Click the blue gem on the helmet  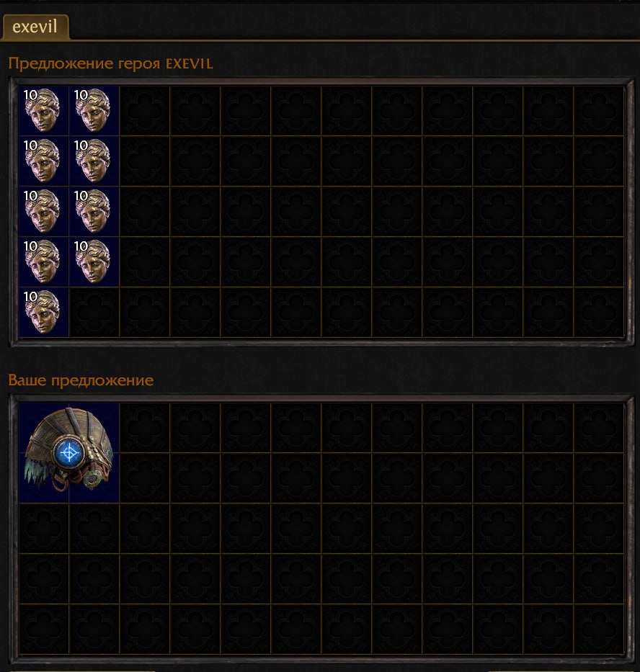(68, 453)
